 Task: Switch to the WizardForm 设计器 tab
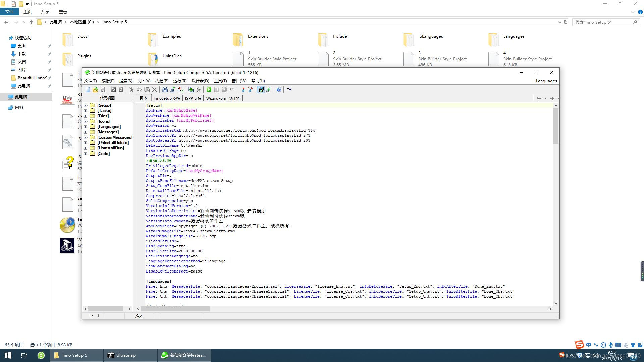[223, 98]
